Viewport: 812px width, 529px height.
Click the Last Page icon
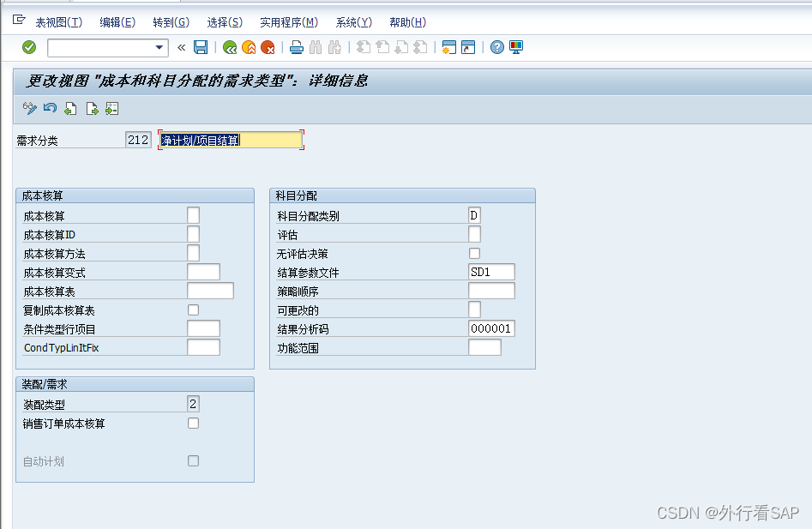[420, 48]
